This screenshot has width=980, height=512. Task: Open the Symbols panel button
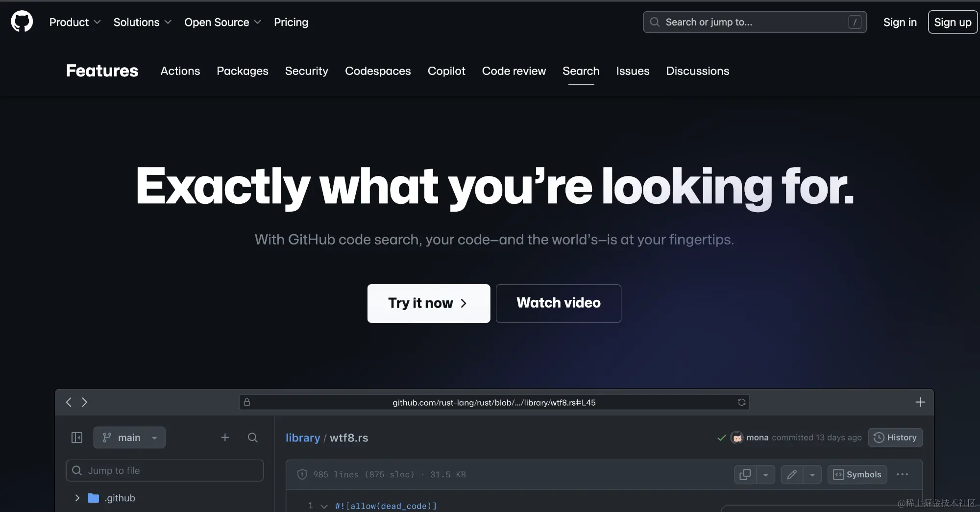(857, 474)
